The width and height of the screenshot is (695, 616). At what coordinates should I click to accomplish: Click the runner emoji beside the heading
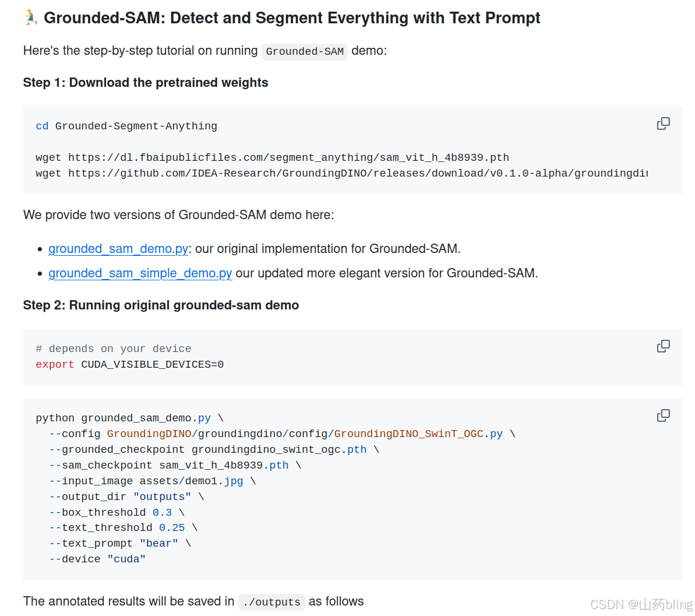[30, 17]
